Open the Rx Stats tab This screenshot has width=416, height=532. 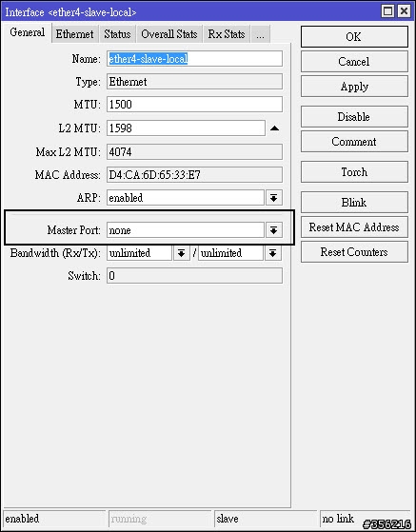coord(227,34)
